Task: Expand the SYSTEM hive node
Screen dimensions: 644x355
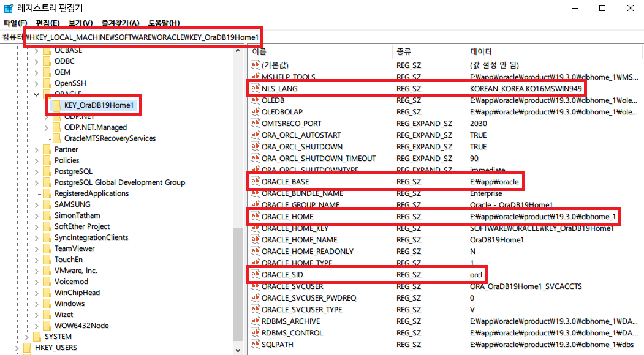Action: pos(27,337)
